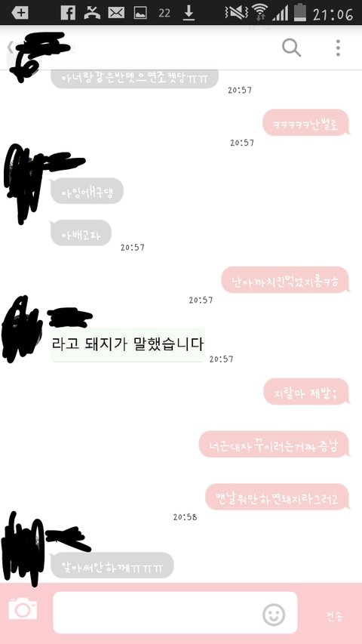The width and height of the screenshot is (362, 644).
Task: Tap the Wi-Fi indicator in status bar
Action: [259, 12]
